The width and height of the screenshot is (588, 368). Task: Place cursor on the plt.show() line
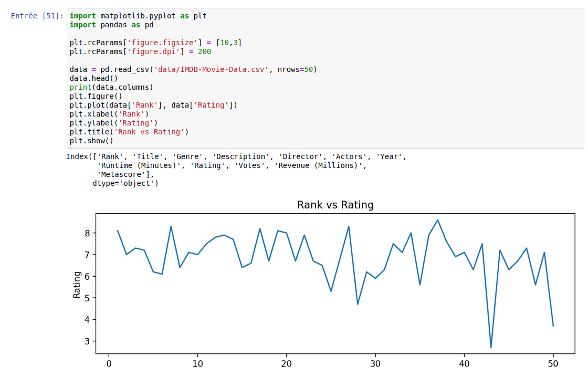[x=91, y=141]
